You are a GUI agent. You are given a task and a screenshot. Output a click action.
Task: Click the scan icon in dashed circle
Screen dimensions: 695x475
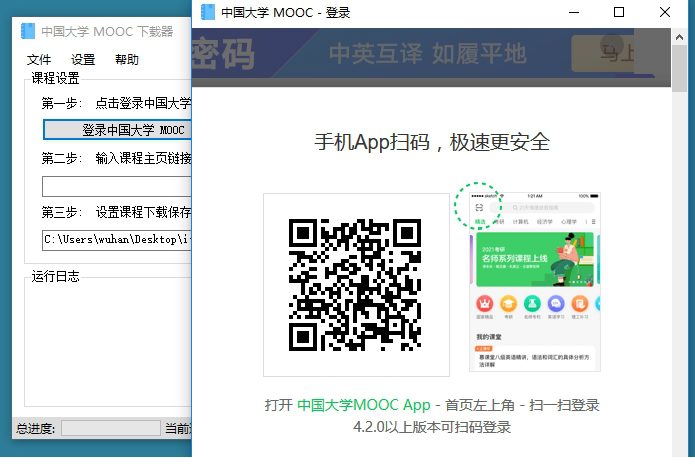pyautogui.click(x=479, y=207)
